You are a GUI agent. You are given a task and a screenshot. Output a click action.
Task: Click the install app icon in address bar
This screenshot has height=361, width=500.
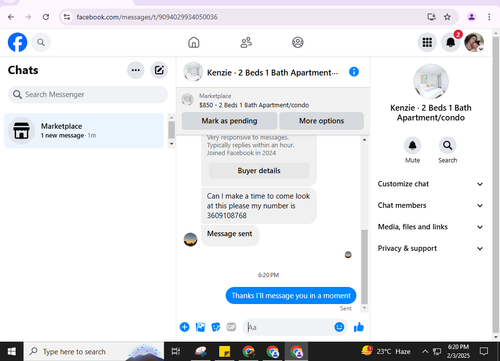tap(431, 17)
